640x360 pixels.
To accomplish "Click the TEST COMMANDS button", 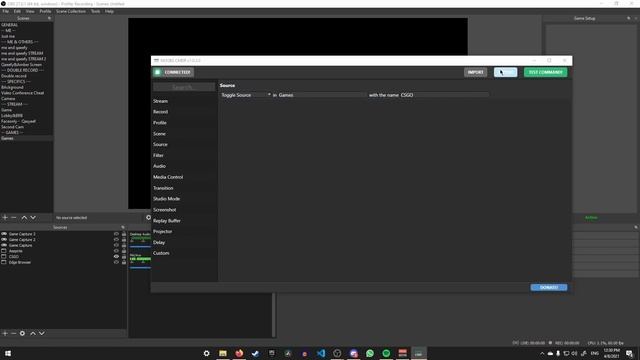I will coord(545,72).
